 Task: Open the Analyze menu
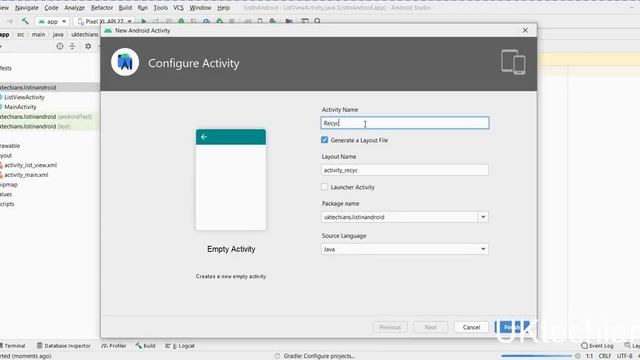[x=74, y=8]
